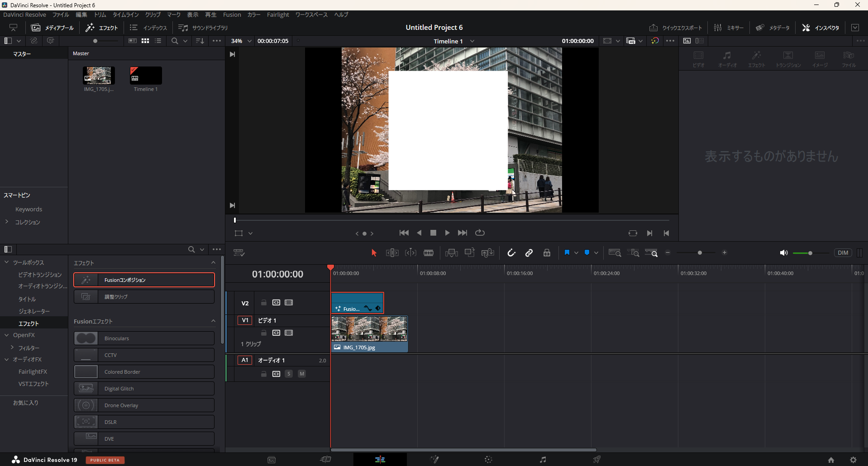Mute audio track A1 with M button
This screenshot has height=466, width=868.
pos(302,374)
